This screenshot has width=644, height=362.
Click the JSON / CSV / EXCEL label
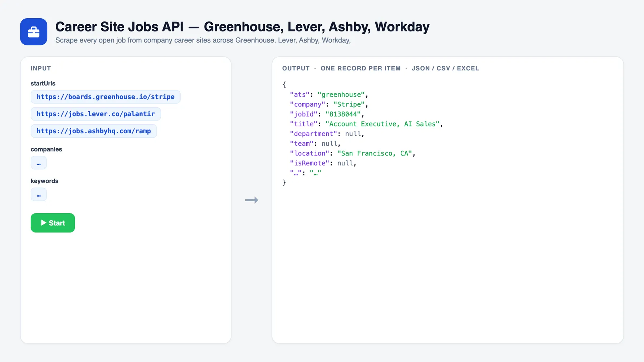(445, 68)
